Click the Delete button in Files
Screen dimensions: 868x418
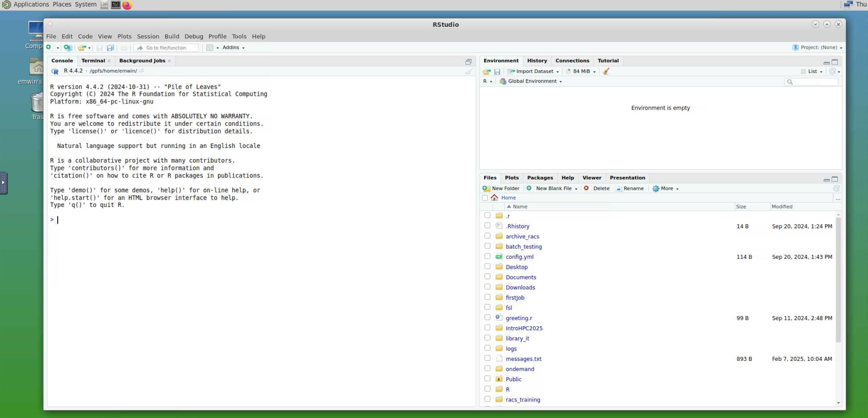tap(596, 188)
